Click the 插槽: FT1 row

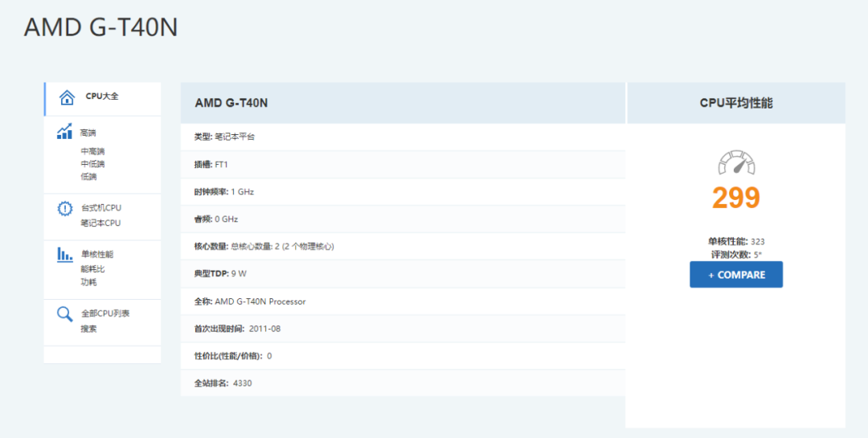coord(403,165)
